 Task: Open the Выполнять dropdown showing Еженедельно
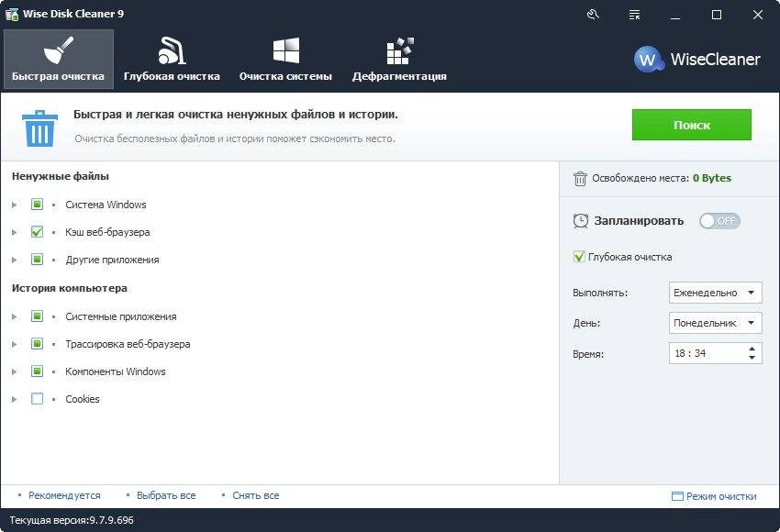pos(716,293)
